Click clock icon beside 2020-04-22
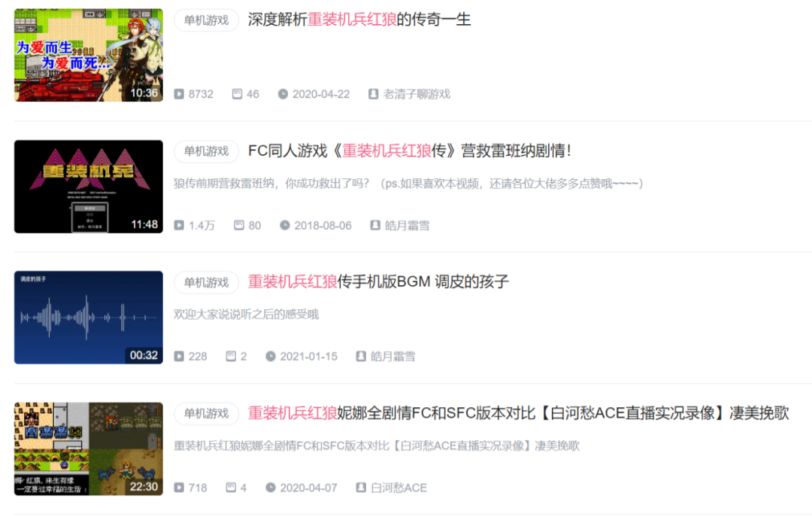Screen dimensions: 812x517 point(283,94)
